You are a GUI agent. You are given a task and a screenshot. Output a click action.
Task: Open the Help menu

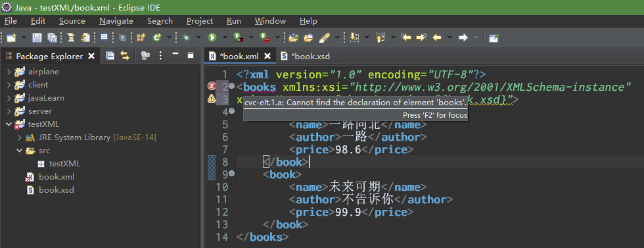(x=308, y=21)
